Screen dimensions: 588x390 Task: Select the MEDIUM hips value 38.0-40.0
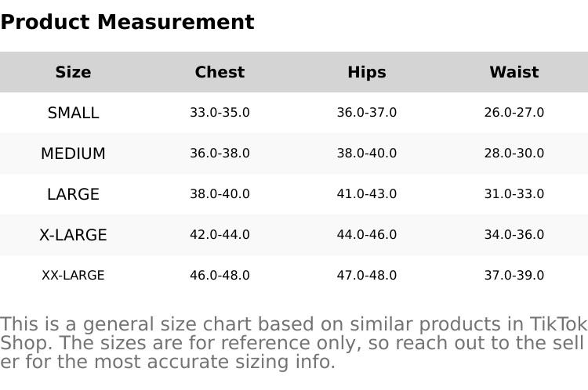367,153
